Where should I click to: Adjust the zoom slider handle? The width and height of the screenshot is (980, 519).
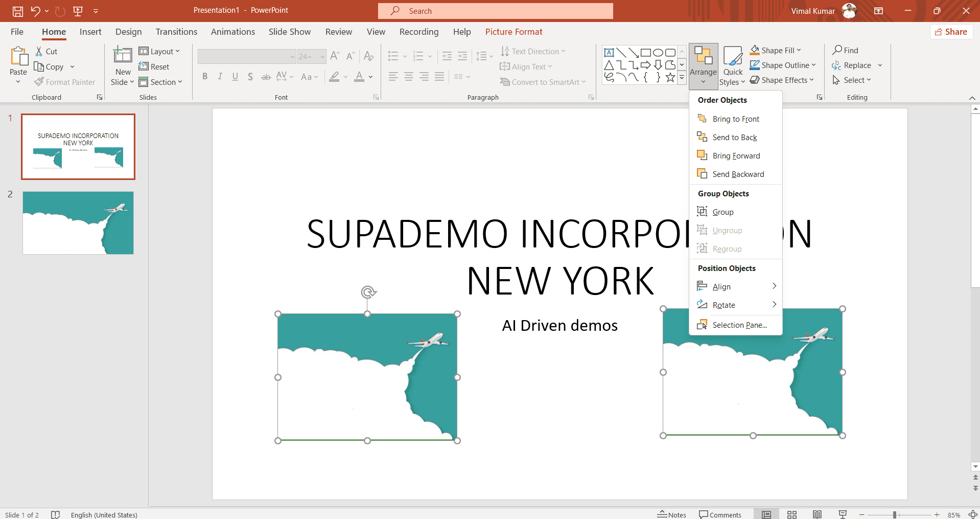pyautogui.click(x=895, y=515)
